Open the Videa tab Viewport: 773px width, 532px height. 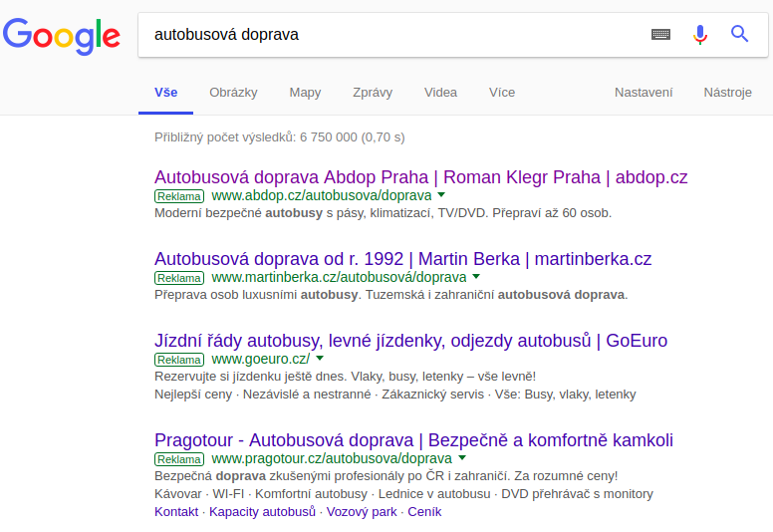tap(440, 93)
